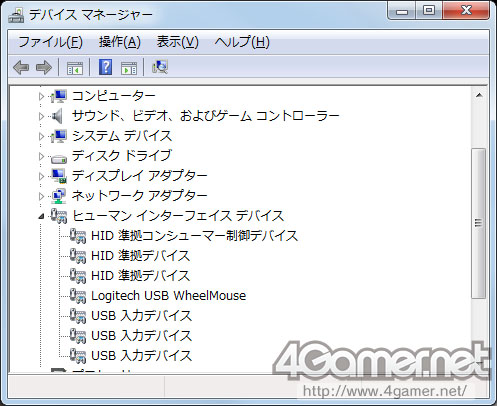Toggle the console tree pane icon
This screenshot has height=406, width=497.
point(75,68)
